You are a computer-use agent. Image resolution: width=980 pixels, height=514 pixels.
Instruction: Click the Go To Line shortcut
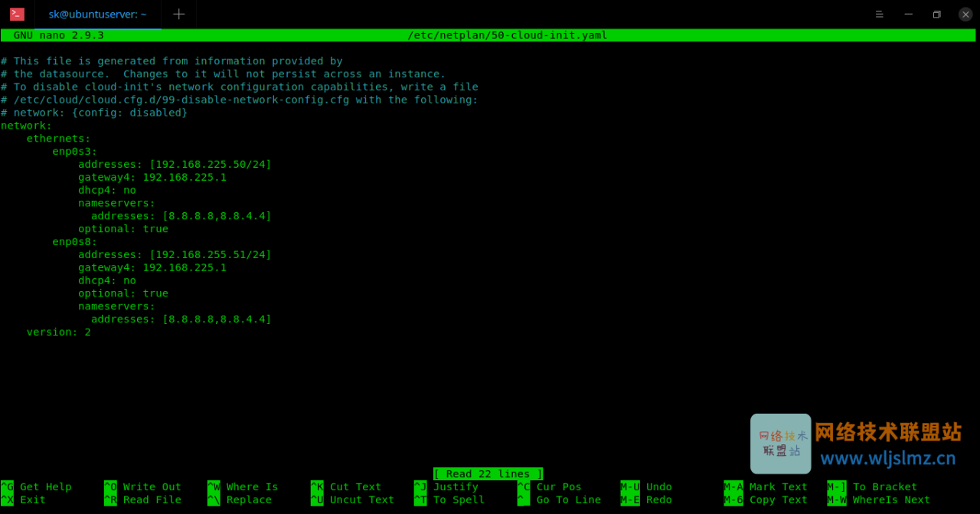pyautogui.click(x=559, y=500)
